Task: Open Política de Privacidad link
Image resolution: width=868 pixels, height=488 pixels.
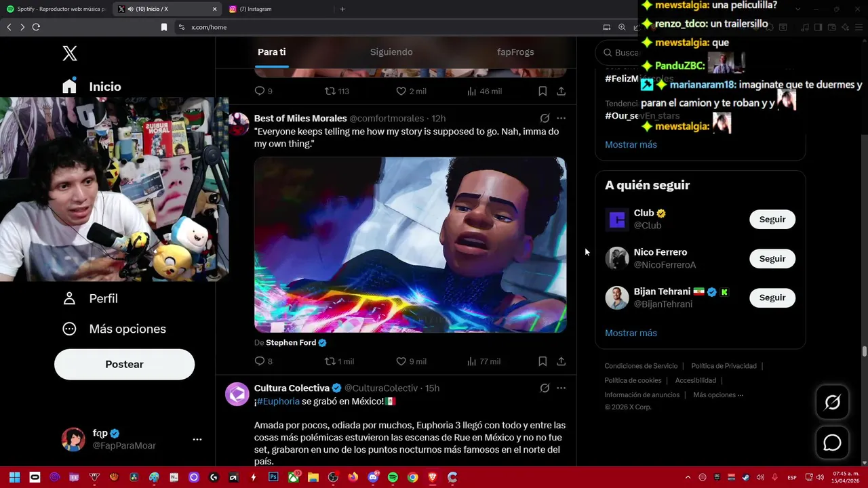Action: [x=724, y=366]
